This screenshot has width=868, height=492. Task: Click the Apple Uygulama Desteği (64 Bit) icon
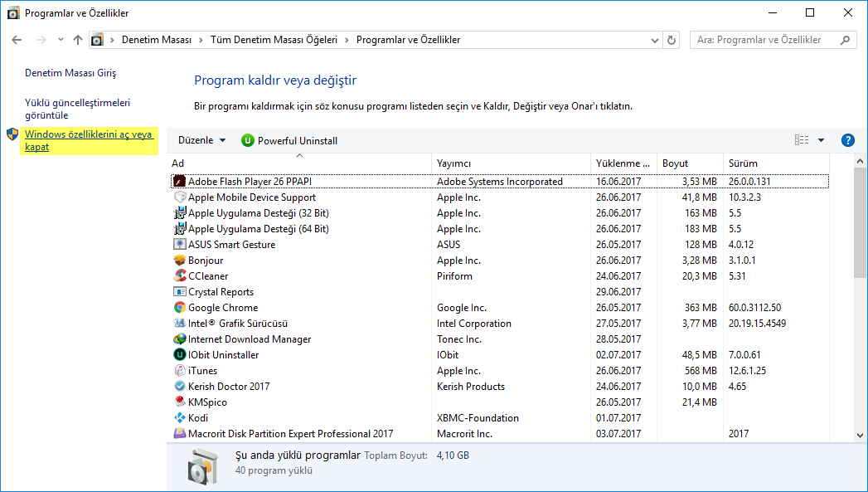point(179,229)
